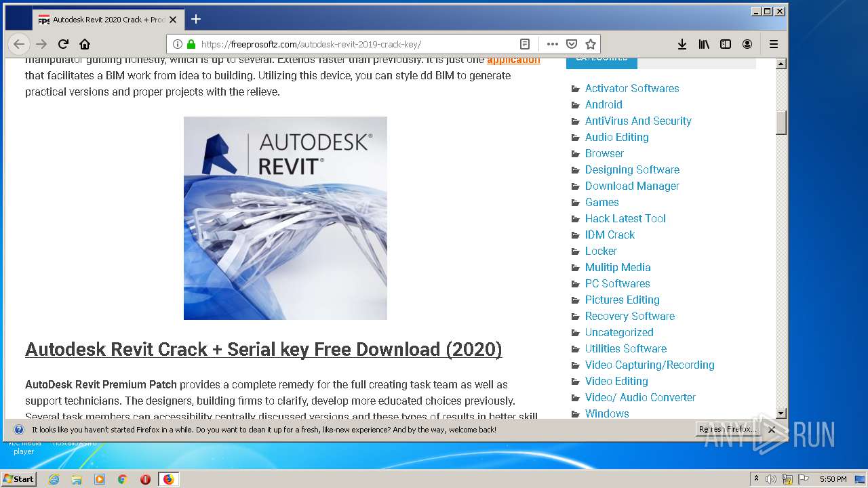This screenshot has width=868, height=488.
Task: Open media player icon in taskbar
Action: (100, 479)
